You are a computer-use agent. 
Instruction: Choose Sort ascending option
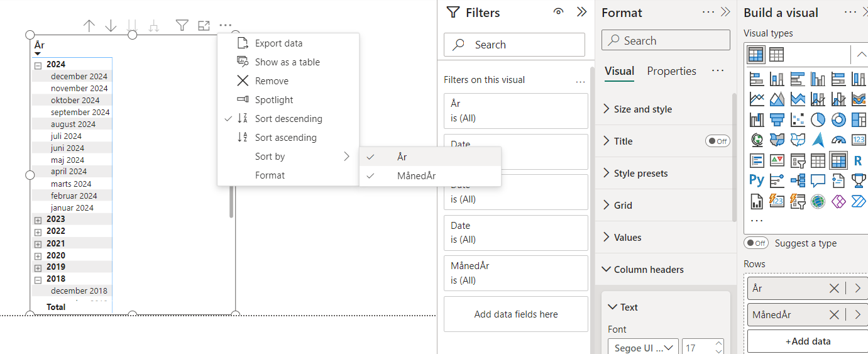288,138
